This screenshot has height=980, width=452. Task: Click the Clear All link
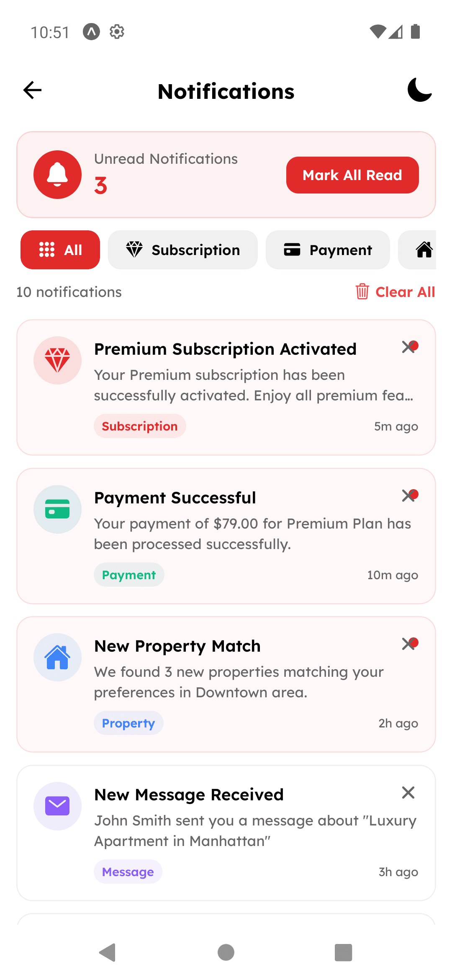point(405,292)
